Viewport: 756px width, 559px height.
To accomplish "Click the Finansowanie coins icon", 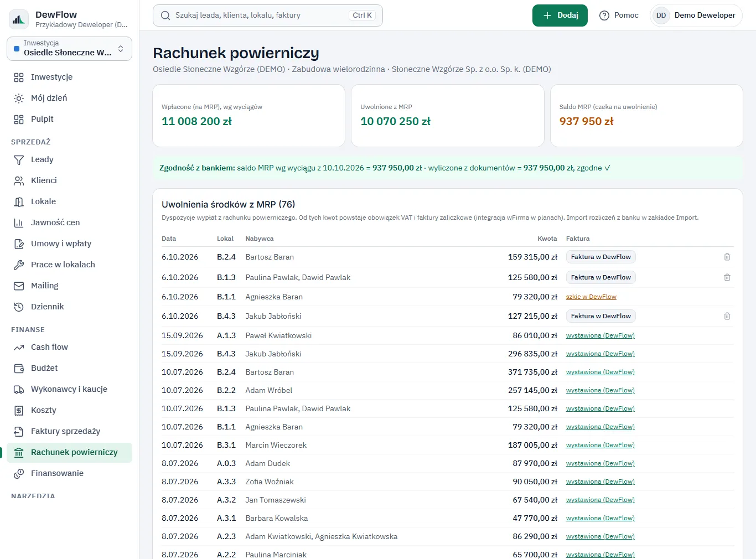I will (19, 474).
